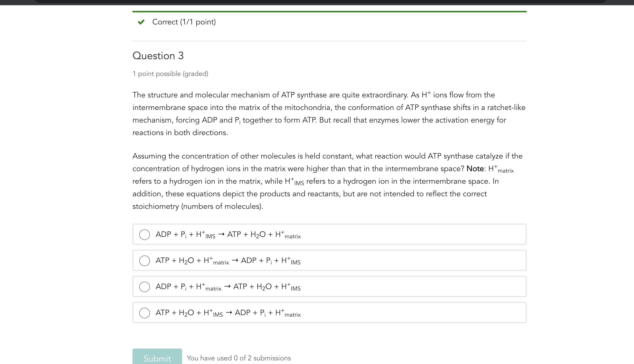Select the ATP + H2O + H+matrix → ADP option
The image size is (634, 364).
pyautogui.click(x=145, y=261)
